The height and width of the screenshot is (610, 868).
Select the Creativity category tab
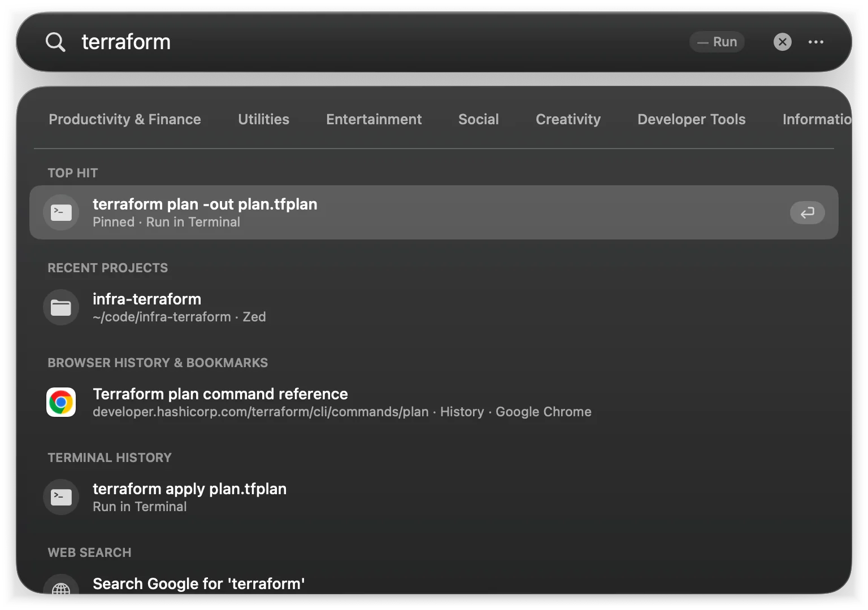click(568, 119)
